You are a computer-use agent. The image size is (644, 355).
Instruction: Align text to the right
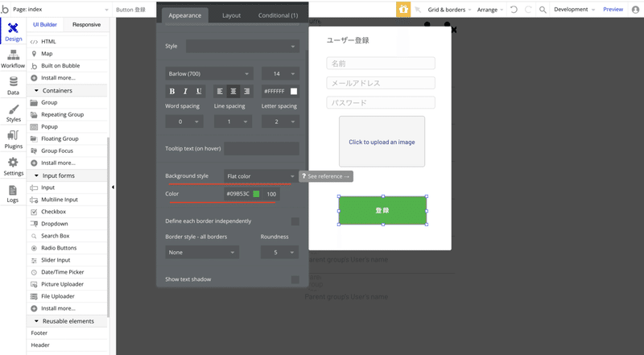point(246,91)
